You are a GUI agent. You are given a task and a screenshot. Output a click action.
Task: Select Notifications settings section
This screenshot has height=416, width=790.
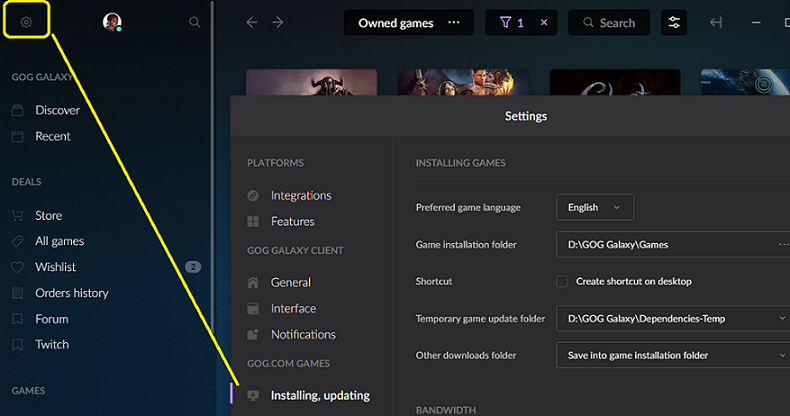[303, 334]
